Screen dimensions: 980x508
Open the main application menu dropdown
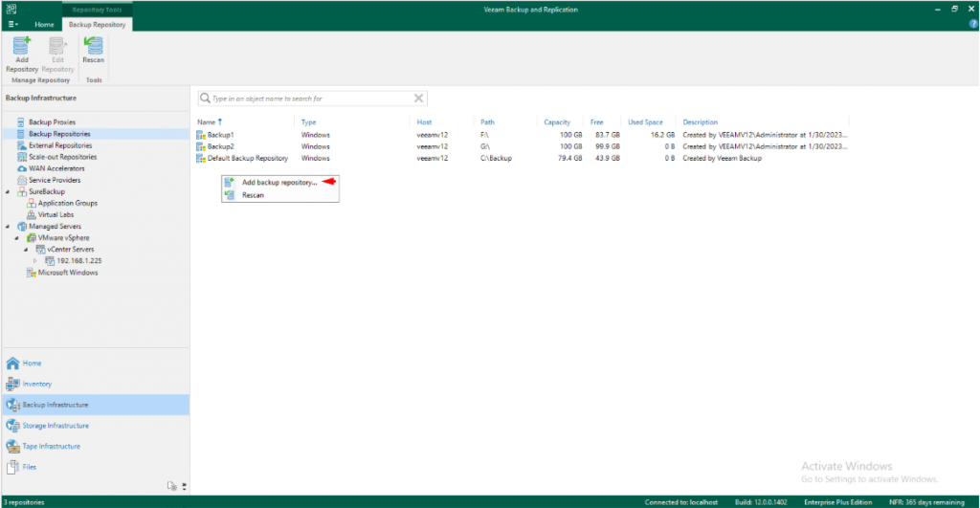[13, 23]
